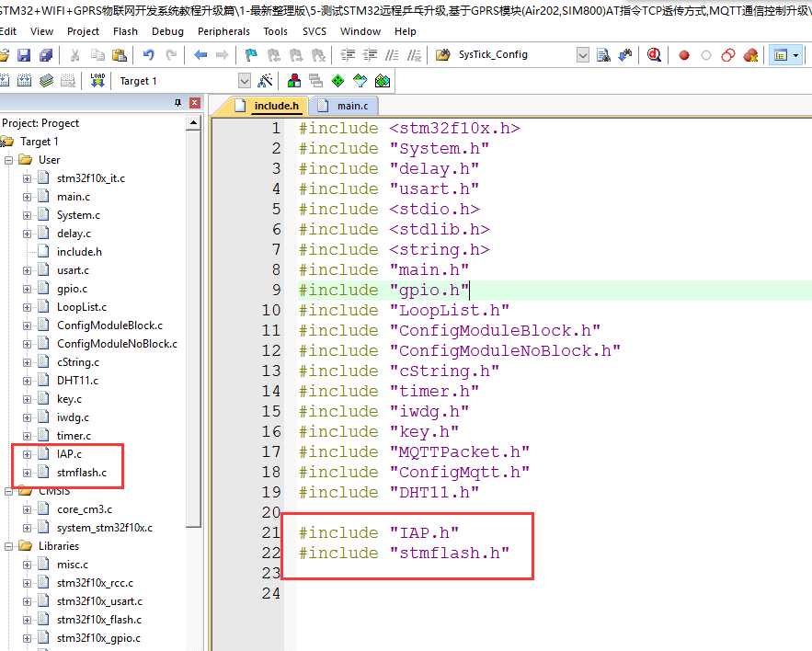Open the Window menu
This screenshot has height=651, width=812.
click(360, 31)
